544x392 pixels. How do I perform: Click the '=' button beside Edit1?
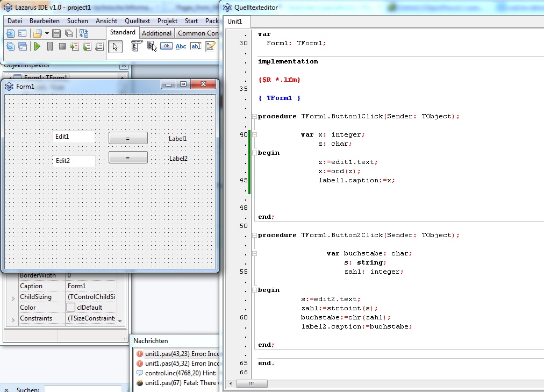(128, 138)
